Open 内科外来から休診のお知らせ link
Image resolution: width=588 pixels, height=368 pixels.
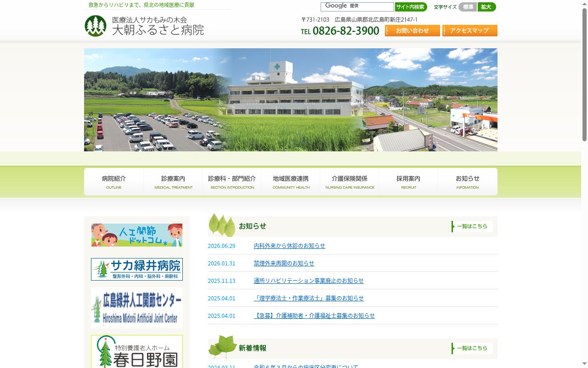[289, 246]
